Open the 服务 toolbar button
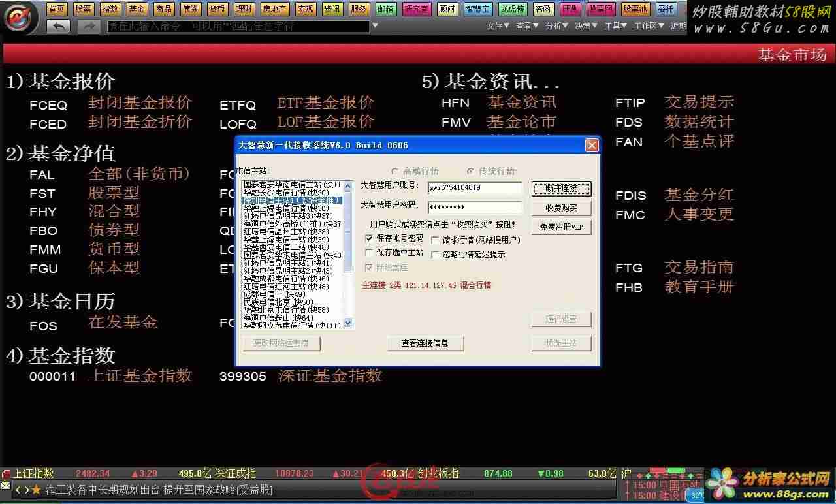Screen dimensions: 836x504 pyautogui.click(x=359, y=9)
